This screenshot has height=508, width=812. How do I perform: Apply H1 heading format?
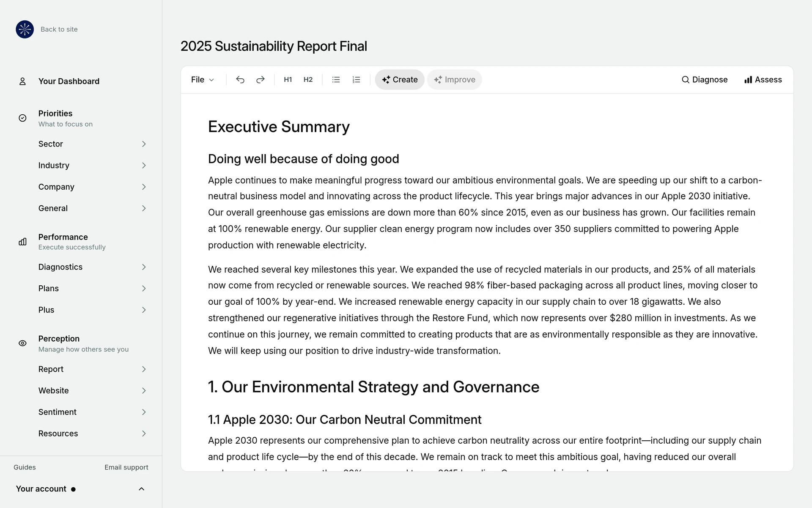tap(288, 80)
